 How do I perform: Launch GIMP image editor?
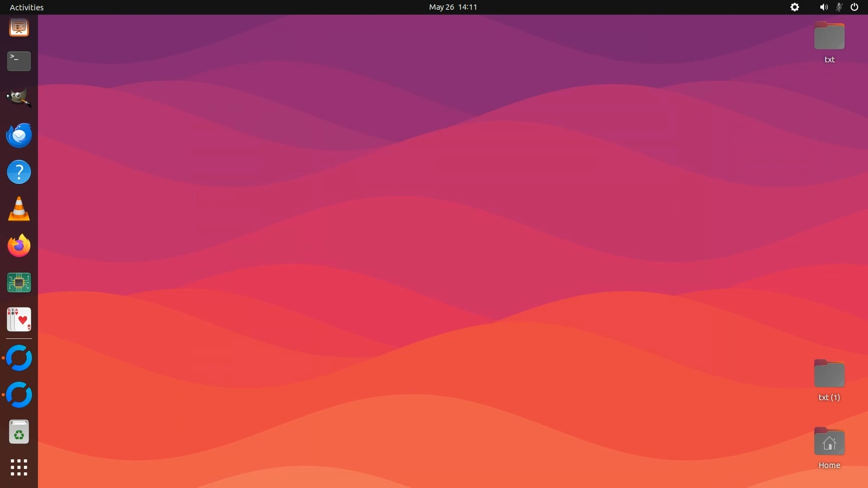point(19,98)
